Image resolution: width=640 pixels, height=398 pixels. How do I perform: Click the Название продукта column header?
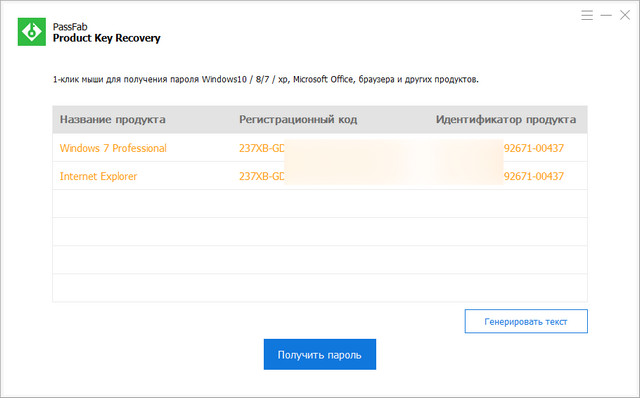point(113,119)
